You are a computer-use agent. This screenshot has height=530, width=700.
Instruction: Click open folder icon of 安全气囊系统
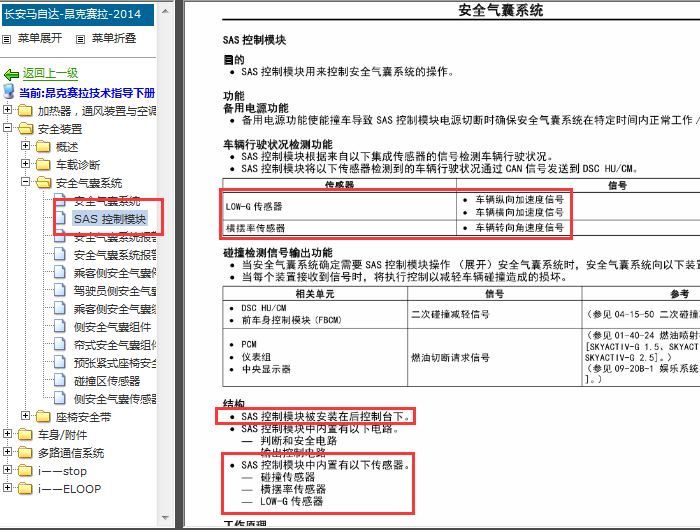click(43, 182)
